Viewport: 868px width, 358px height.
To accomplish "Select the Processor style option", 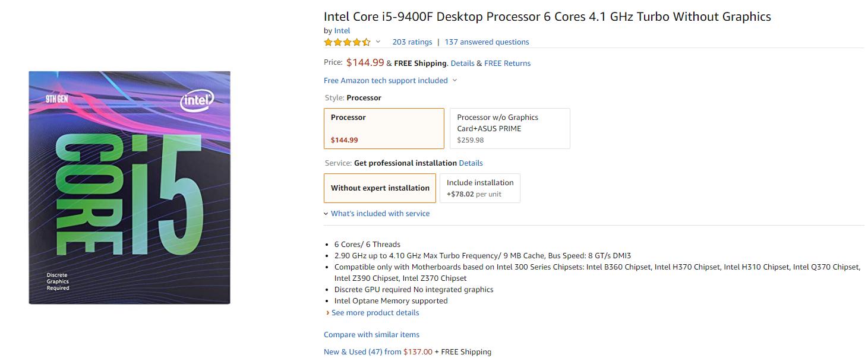I will pos(384,128).
